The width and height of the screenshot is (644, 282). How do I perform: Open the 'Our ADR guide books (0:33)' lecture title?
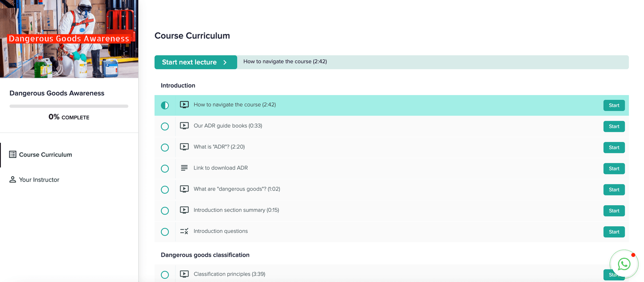[x=228, y=126]
